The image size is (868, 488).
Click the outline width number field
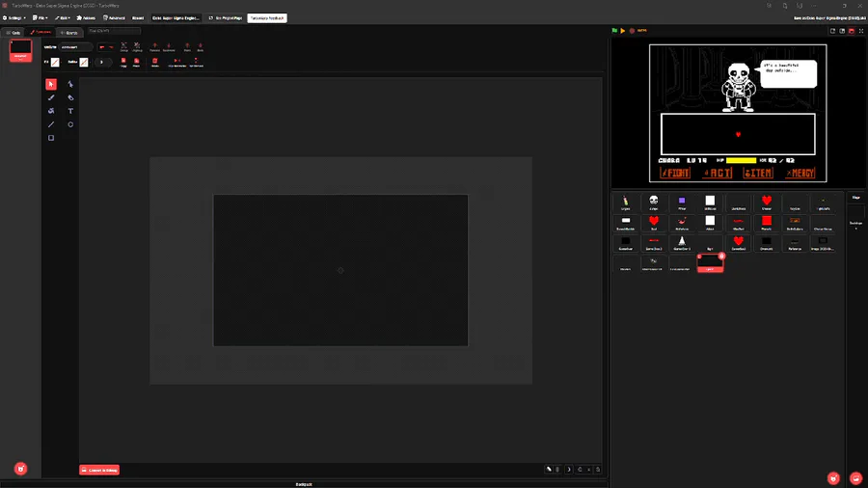click(102, 62)
